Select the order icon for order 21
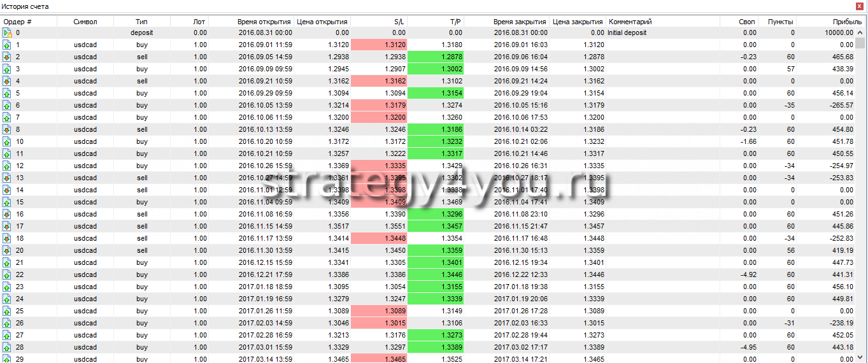 coord(8,263)
